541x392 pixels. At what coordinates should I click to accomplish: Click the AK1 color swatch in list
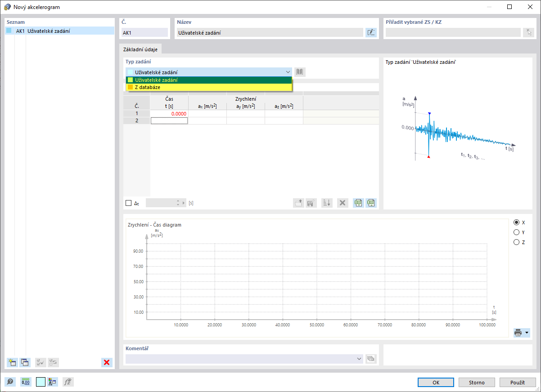pyautogui.click(x=9, y=31)
